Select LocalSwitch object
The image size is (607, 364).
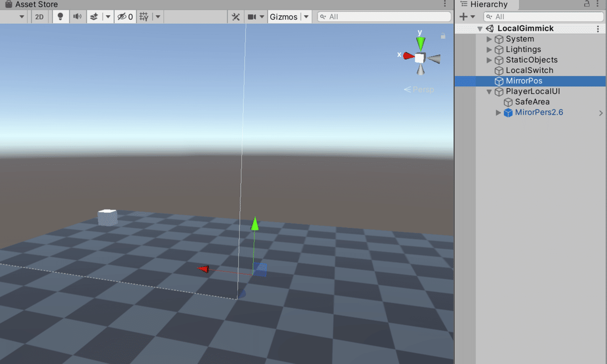pyautogui.click(x=530, y=70)
